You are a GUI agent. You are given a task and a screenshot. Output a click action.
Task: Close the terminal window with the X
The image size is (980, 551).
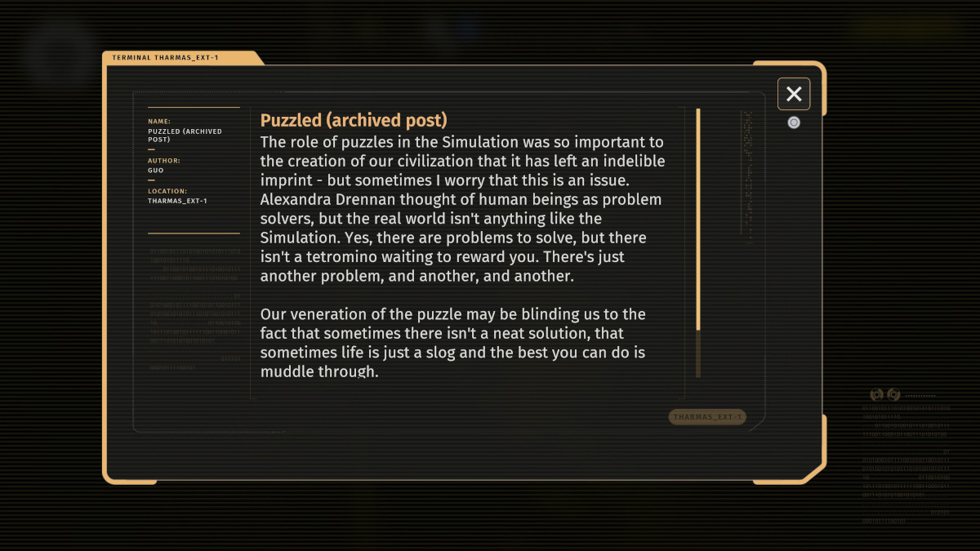[x=794, y=94]
